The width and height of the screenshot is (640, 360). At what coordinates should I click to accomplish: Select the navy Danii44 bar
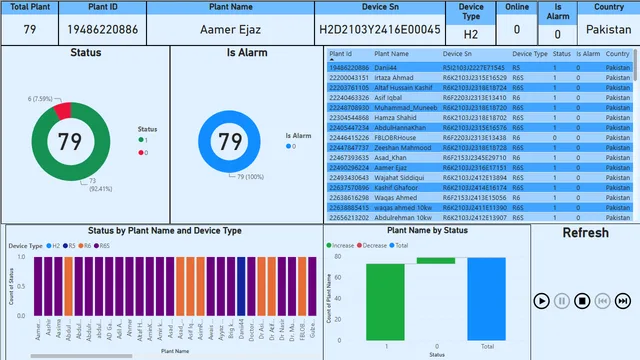pyautogui.click(x=241, y=286)
